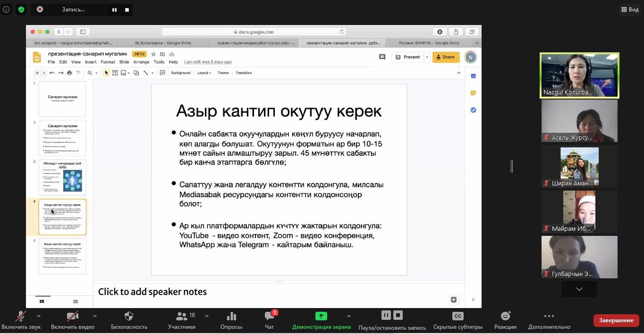Screen dimensions: 644x334
Task: Go back in Safari browser
Action: pos(59,32)
